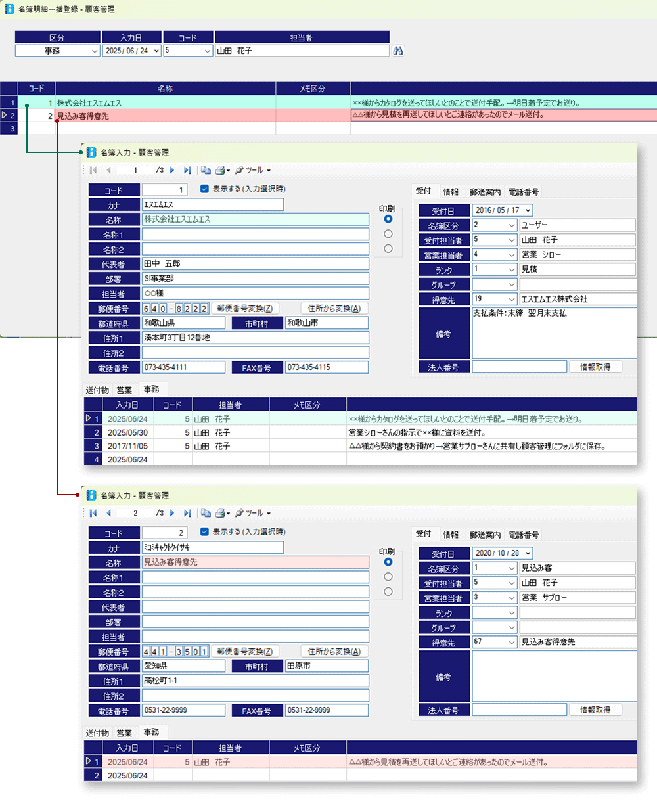
Task: Select the second 印刷 radio button for 株式会社エスエムエス
Action: [388, 234]
